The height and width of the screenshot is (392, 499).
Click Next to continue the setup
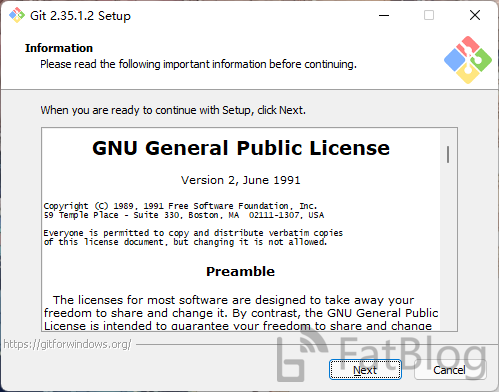point(365,370)
